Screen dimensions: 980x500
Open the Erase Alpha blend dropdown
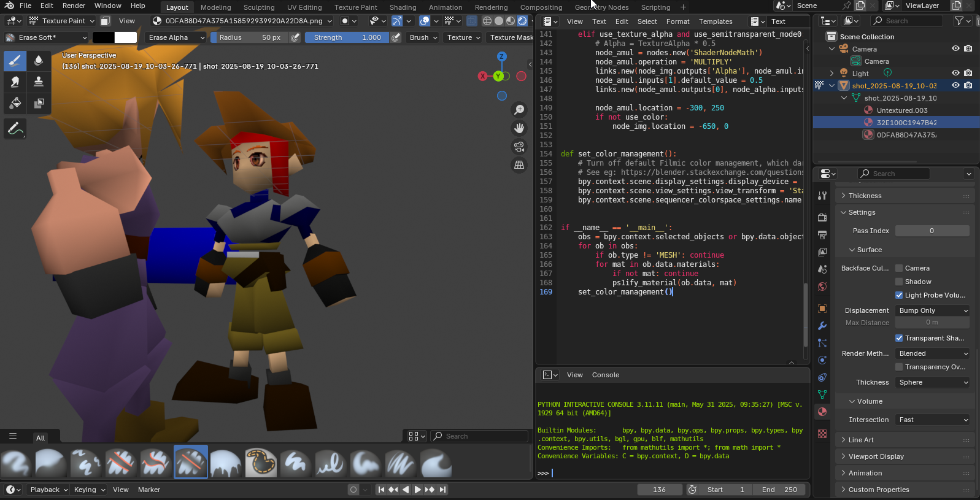[x=177, y=37]
